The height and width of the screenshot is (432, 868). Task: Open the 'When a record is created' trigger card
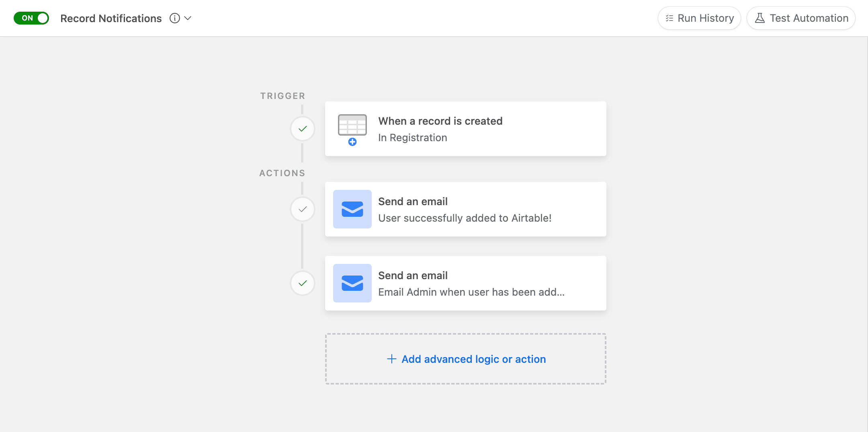click(465, 128)
